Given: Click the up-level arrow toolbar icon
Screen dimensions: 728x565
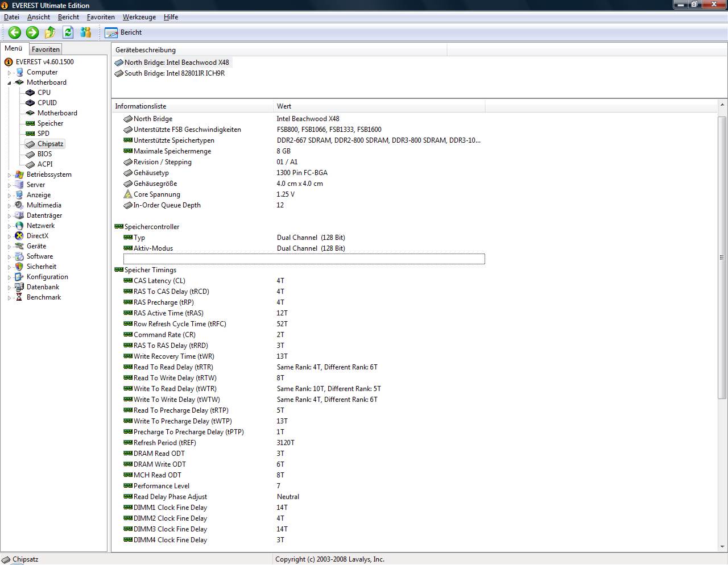Looking at the screenshot, I should click(x=50, y=32).
